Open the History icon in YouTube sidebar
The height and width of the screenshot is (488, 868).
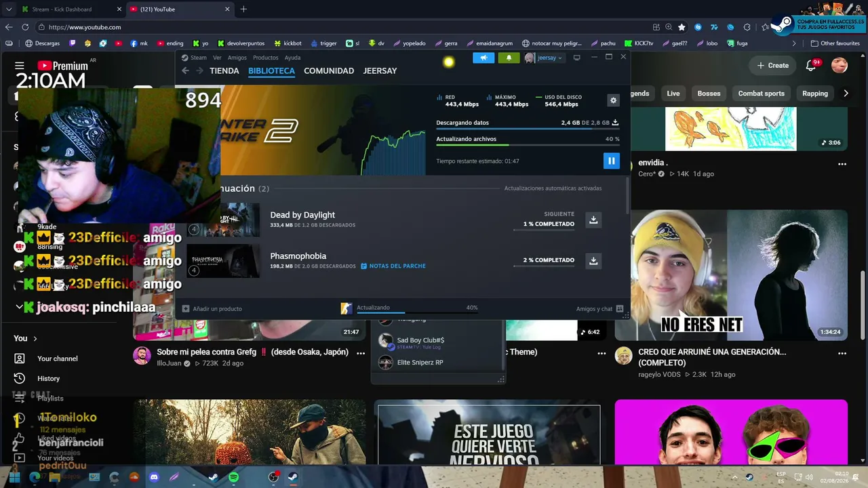[20, 378]
